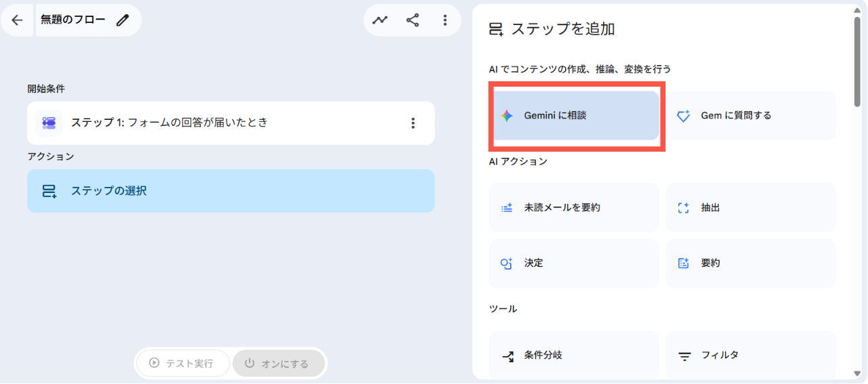The width and height of the screenshot is (868, 384).
Task: Click the ステップを追加 title text
Action: tap(563, 29)
